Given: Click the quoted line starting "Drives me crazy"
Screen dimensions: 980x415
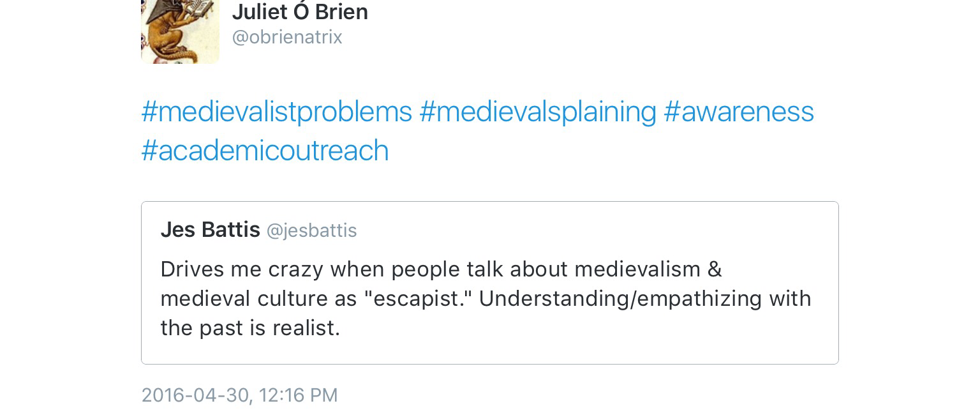Looking at the screenshot, I should click(x=440, y=269).
